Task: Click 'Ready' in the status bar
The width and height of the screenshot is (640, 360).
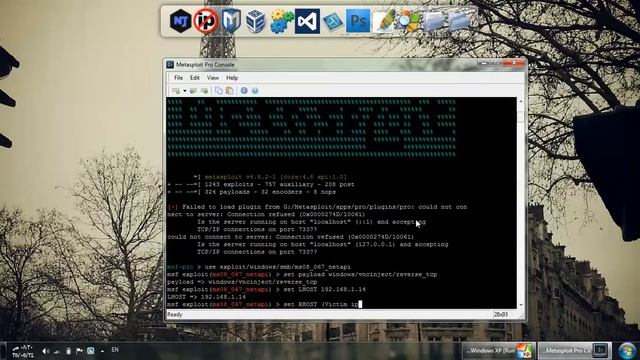Action: (175, 315)
